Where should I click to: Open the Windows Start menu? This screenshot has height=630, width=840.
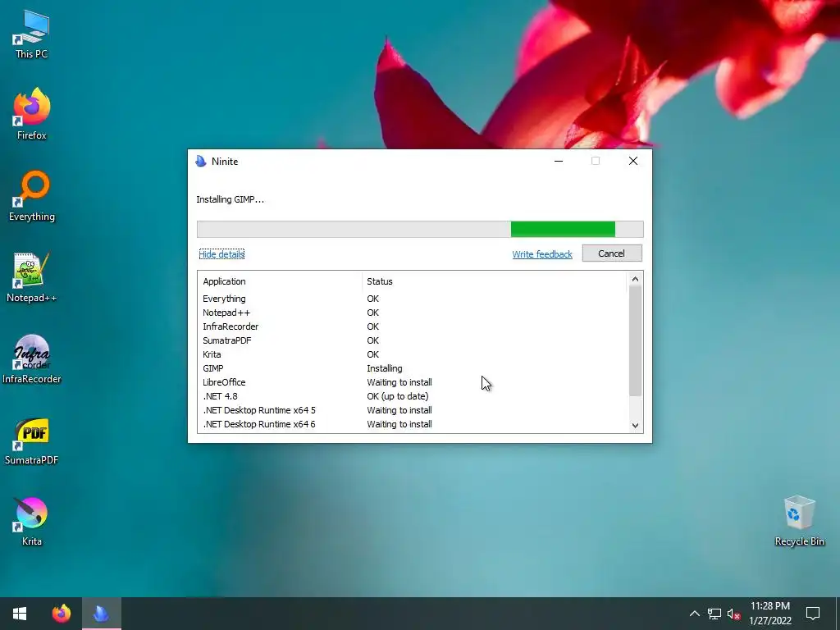(x=20, y=614)
